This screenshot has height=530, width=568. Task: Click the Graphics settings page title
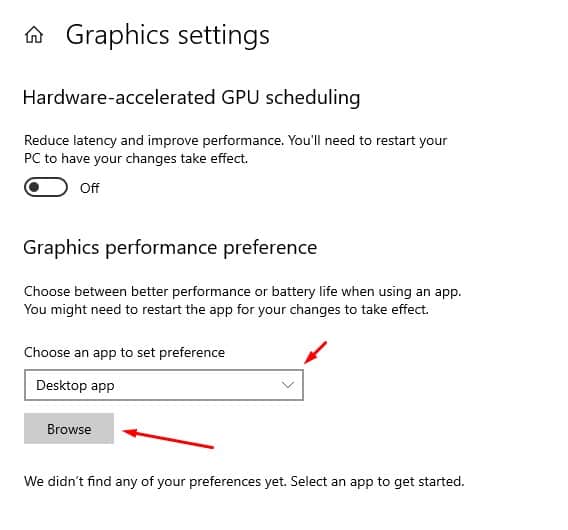tap(168, 36)
